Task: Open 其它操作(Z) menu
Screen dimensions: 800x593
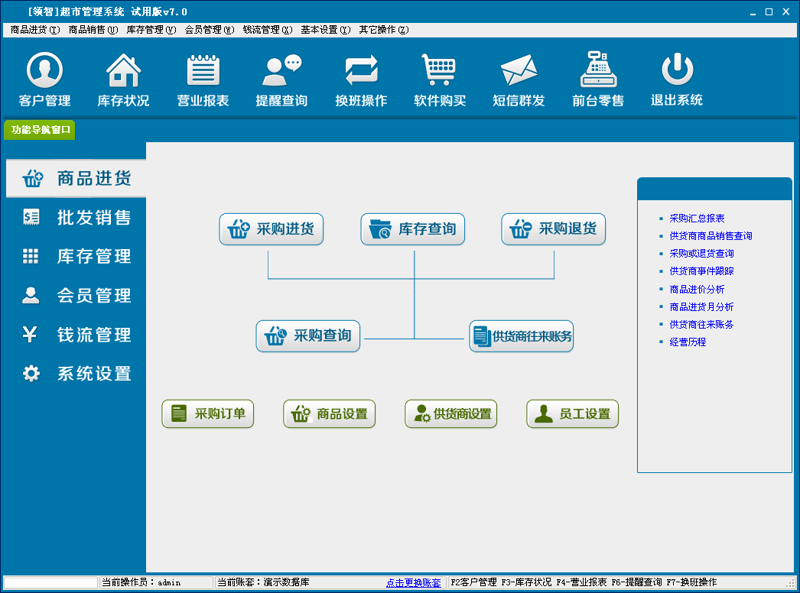Action: point(384,30)
